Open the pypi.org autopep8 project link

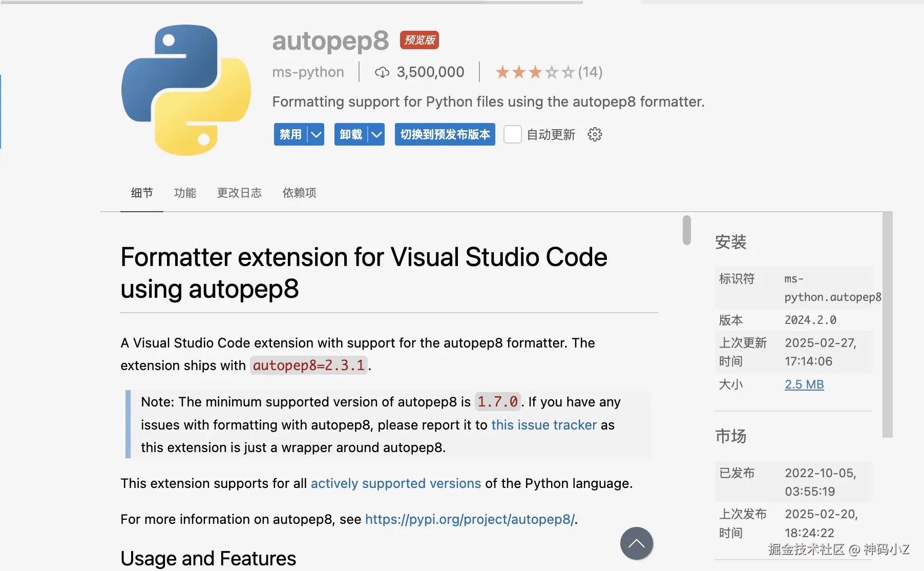(470, 519)
